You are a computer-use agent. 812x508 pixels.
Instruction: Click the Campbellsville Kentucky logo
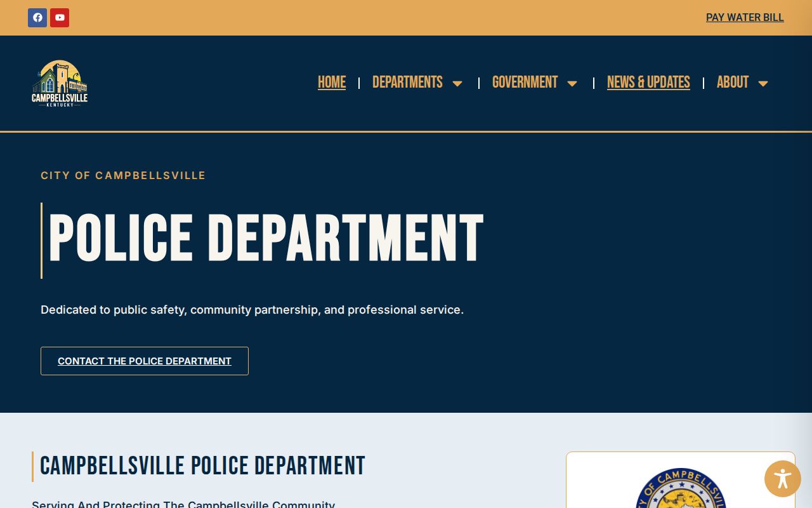click(60, 83)
